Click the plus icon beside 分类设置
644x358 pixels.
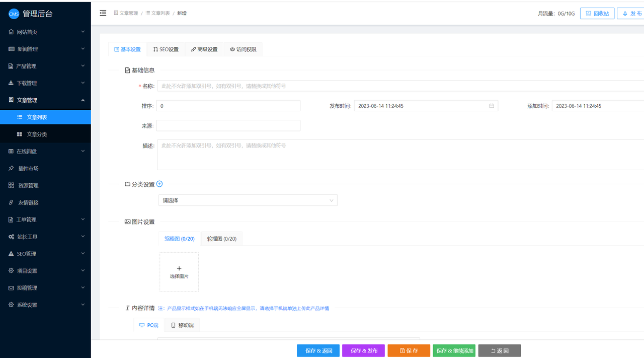tap(159, 184)
